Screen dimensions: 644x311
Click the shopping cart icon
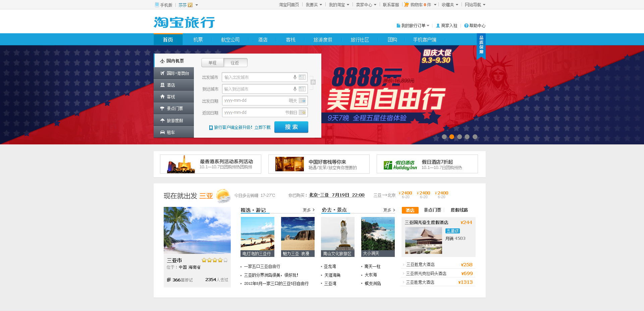[407, 5]
